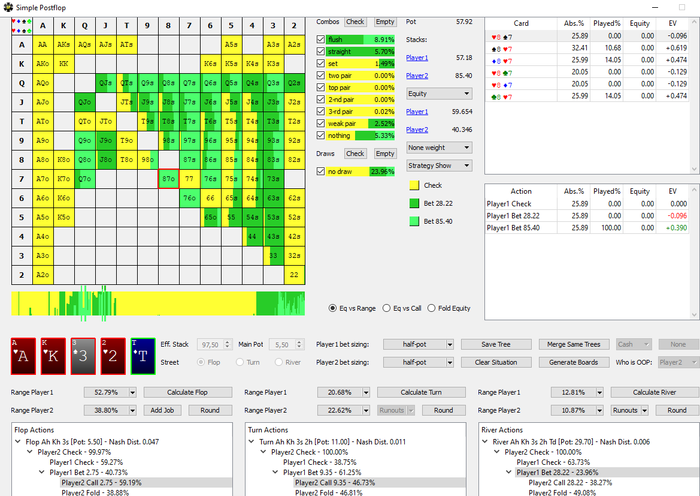
Task: Select the KK cell in hand matrix
Action: (x=63, y=64)
